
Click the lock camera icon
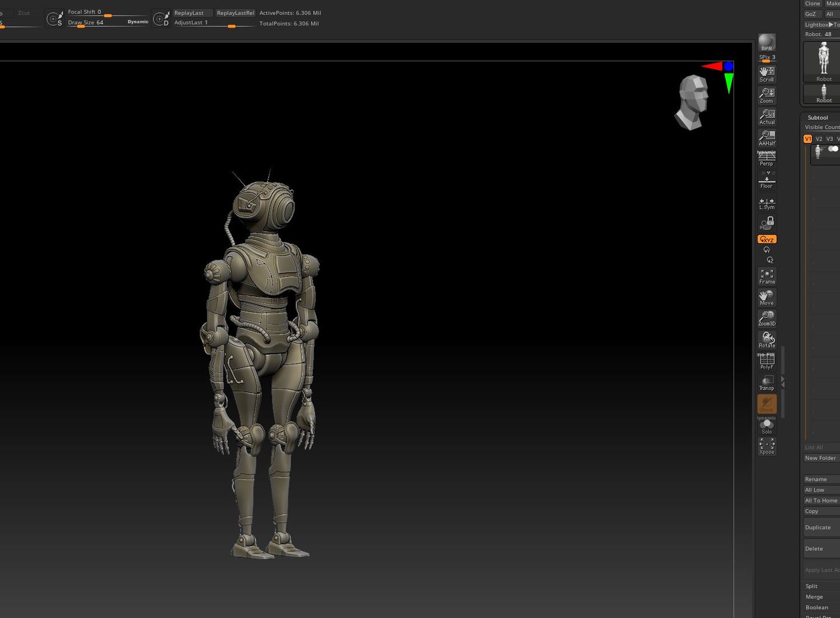point(767,223)
